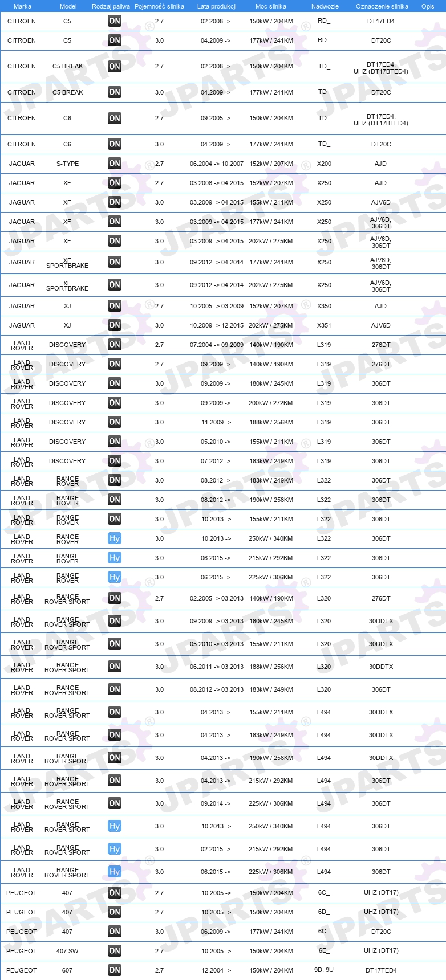Click Hy icon for Range Rover Sport 06.2015 row
The image size is (446, 980).
(115, 872)
